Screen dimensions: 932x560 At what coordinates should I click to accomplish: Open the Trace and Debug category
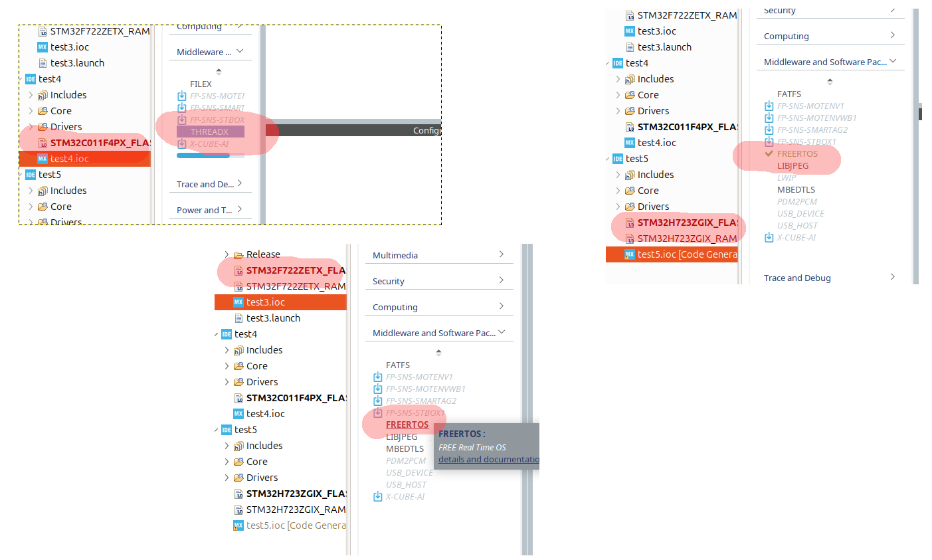[797, 277]
